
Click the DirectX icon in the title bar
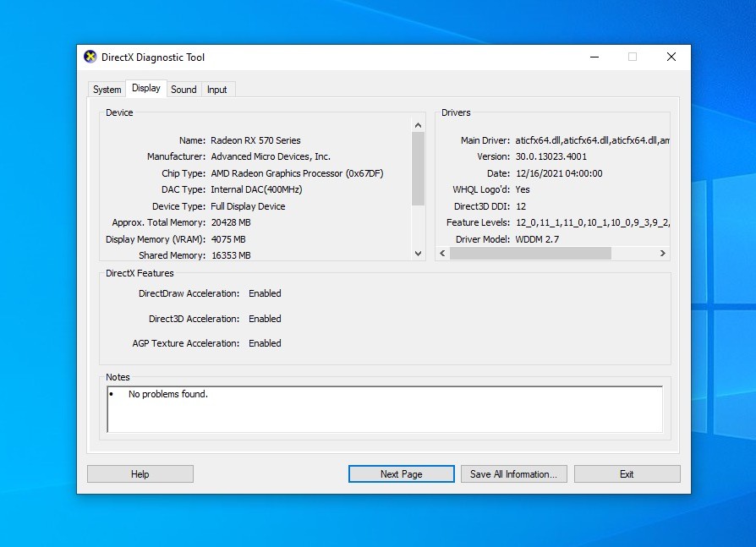90,57
